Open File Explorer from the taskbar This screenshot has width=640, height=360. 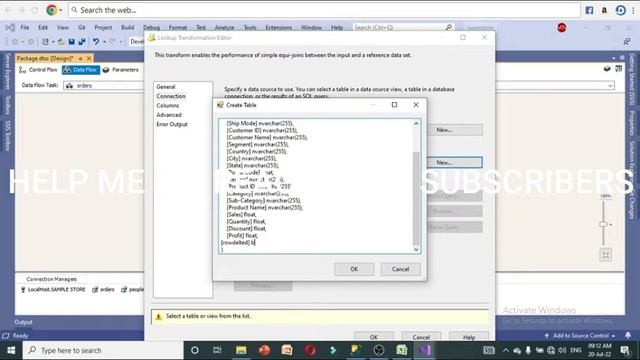tap(241, 350)
